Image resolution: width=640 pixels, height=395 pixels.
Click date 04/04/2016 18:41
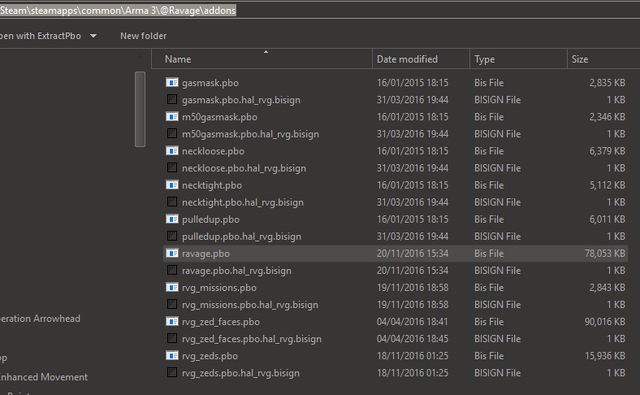coord(412,322)
